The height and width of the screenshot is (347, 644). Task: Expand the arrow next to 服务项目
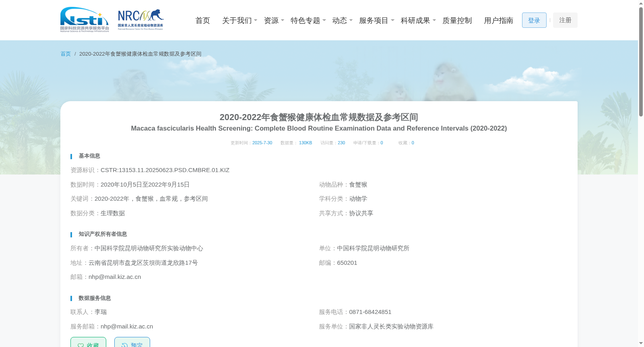click(x=392, y=20)
